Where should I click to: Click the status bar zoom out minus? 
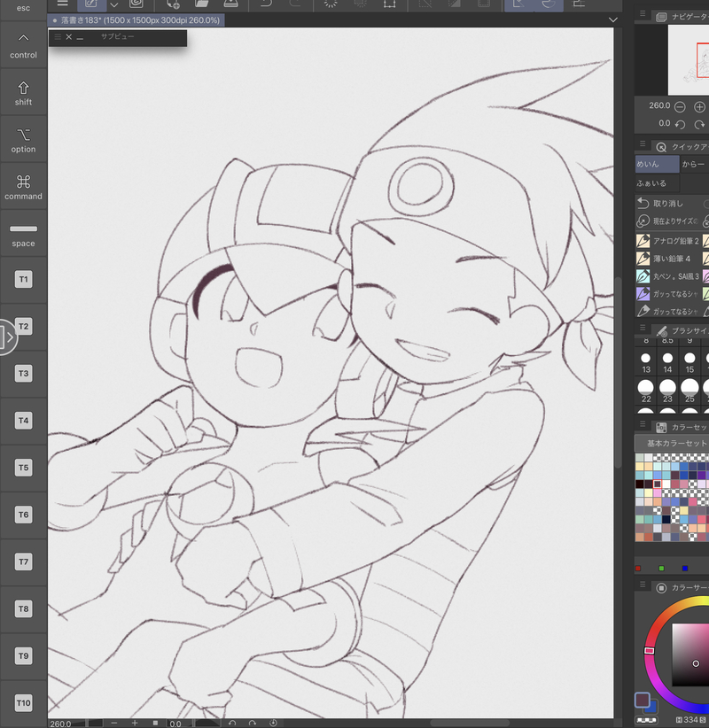click(114, 723)
